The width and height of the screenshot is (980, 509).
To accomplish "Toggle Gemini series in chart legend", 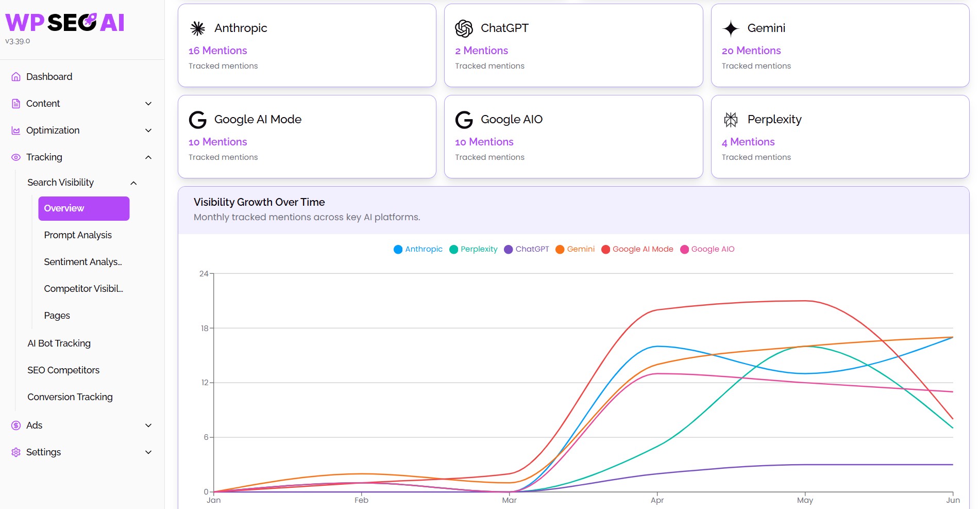I will (x=575, y=249).
